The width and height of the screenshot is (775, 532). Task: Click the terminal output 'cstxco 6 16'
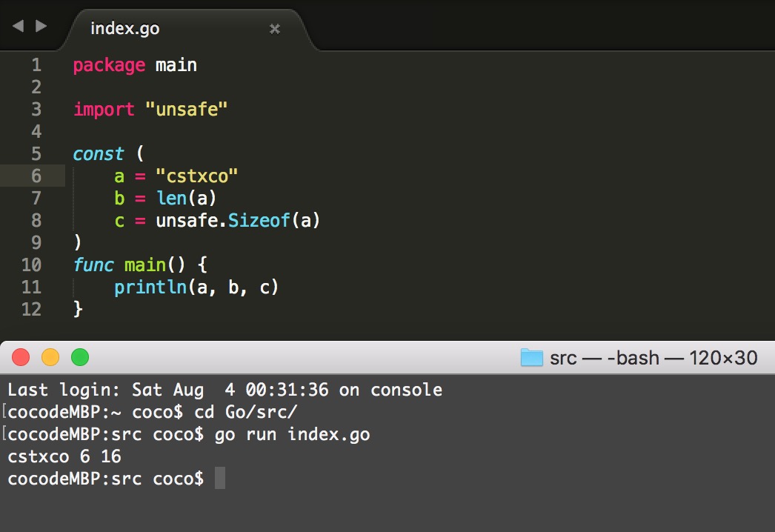tap(64, 456)
